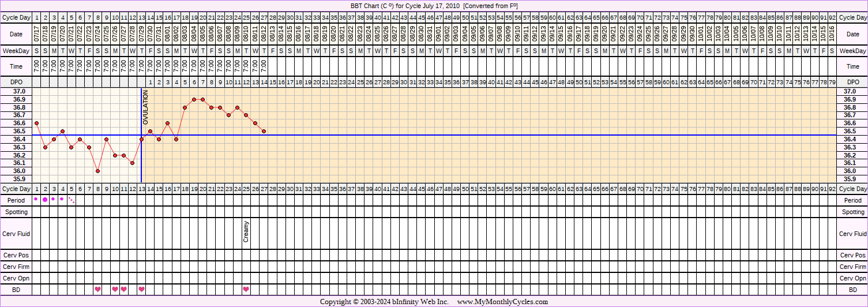Click the light period dots on cycle day 5
This screenshot has width=868, height=307.
click(72, 200)
